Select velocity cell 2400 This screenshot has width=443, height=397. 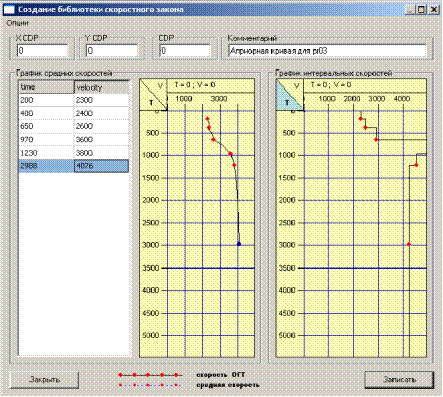(101, 113)
